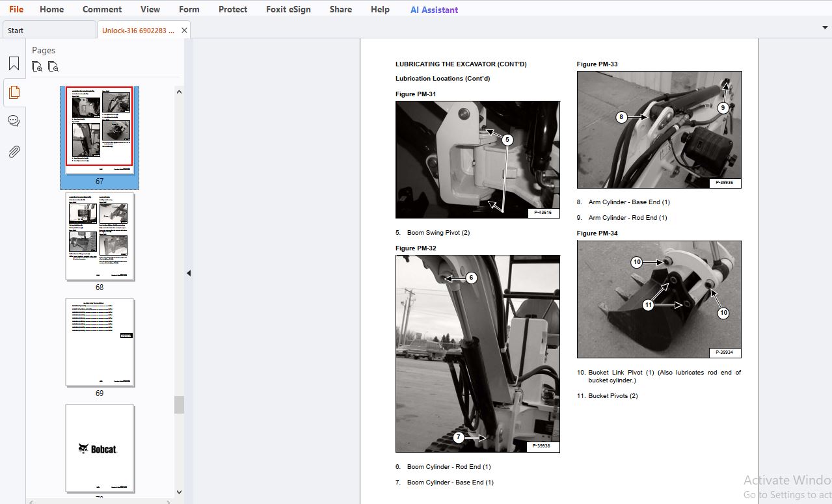Open the File menu
The width and height of the screenshot is (832, 504).
[x=16, y=9]
